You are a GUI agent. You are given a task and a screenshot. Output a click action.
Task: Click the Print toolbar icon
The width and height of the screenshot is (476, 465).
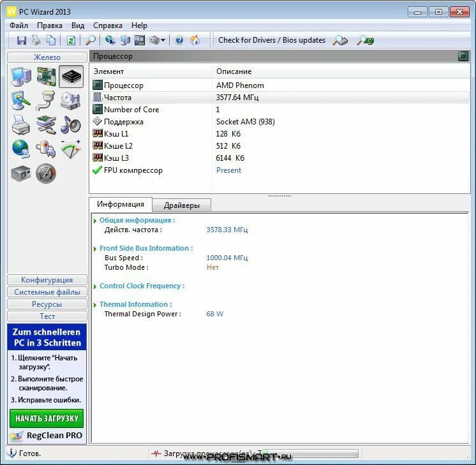pyautogui.click(x=36, y=40)
